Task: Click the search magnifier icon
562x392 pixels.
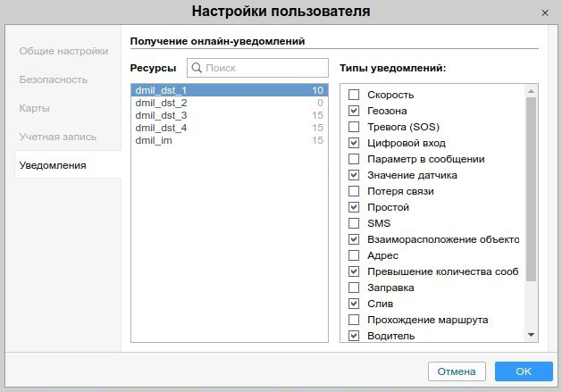Action: (x=197, y=68)
